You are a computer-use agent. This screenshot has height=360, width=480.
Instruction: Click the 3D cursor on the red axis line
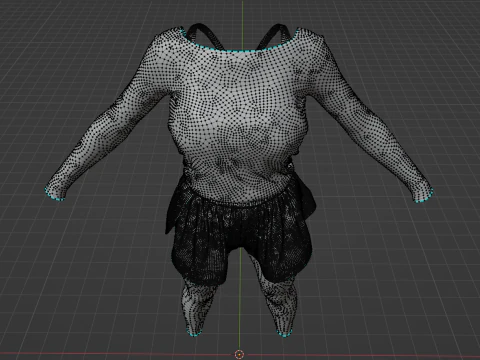[x=239, y=354]
